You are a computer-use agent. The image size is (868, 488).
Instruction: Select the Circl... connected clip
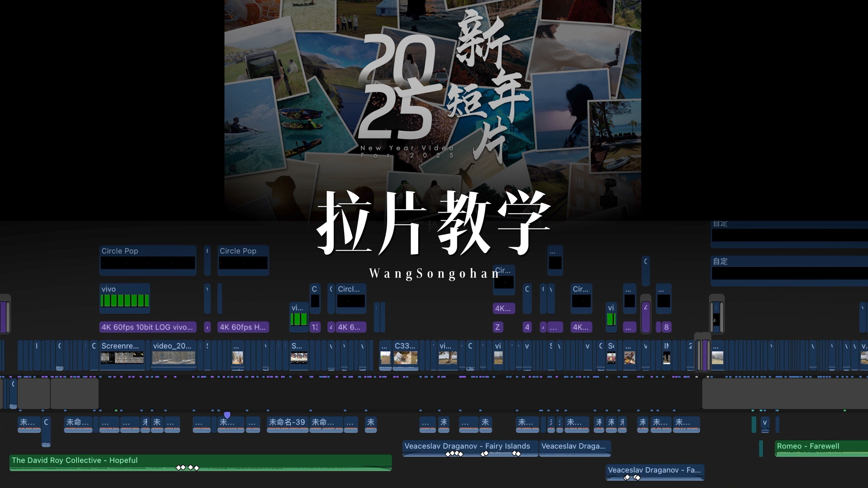click(351, 298)
